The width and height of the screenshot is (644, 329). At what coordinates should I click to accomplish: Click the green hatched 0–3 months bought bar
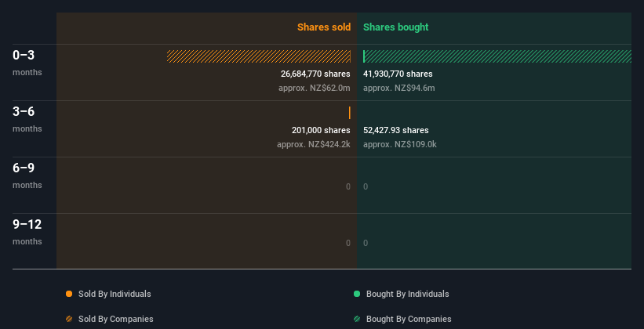(498, 56)
